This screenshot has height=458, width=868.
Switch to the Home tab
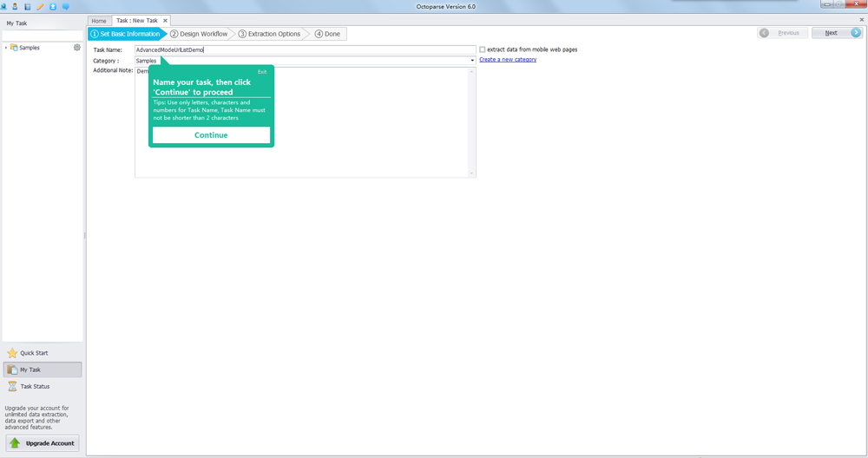click(x=99, y=21)
